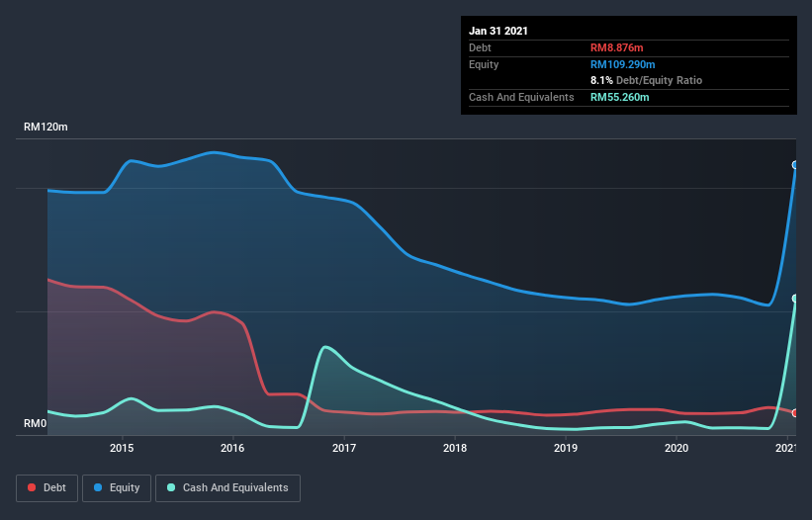Click the Cash And Equivalents tooltip label

pyautogui.click(x=521, y=97)
